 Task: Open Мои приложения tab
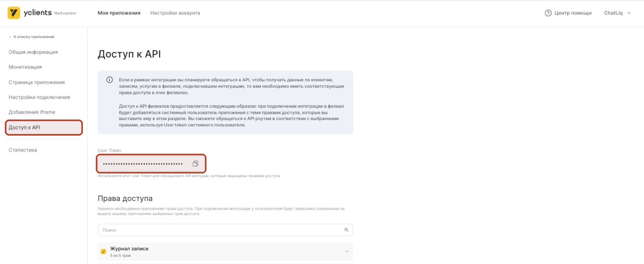(x=119, y=13)
